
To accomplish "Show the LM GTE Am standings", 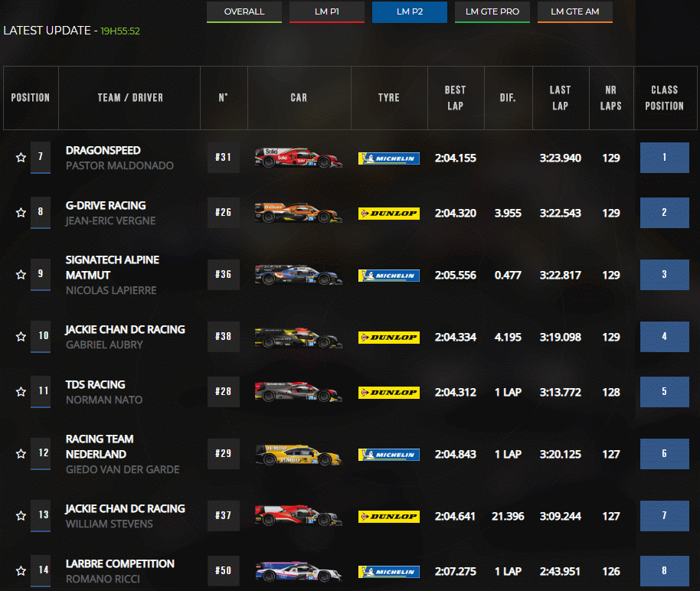I will (575, 12).
